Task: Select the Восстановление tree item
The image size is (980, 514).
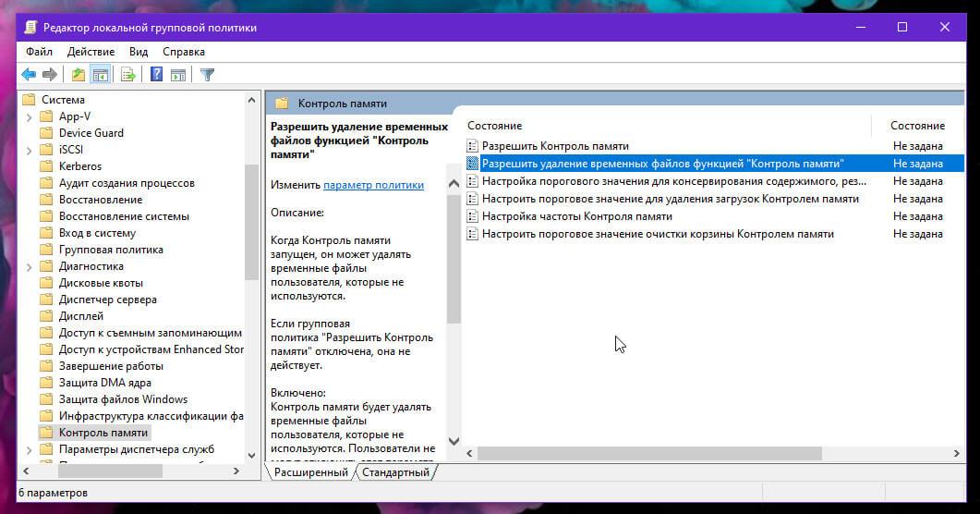Action: tap(100, 200)
